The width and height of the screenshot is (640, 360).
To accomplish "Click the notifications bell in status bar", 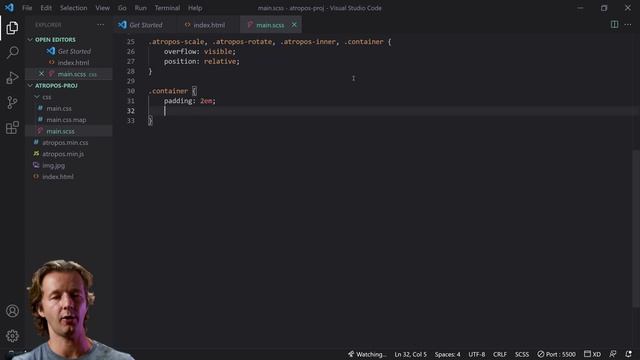I will point(628,354).
